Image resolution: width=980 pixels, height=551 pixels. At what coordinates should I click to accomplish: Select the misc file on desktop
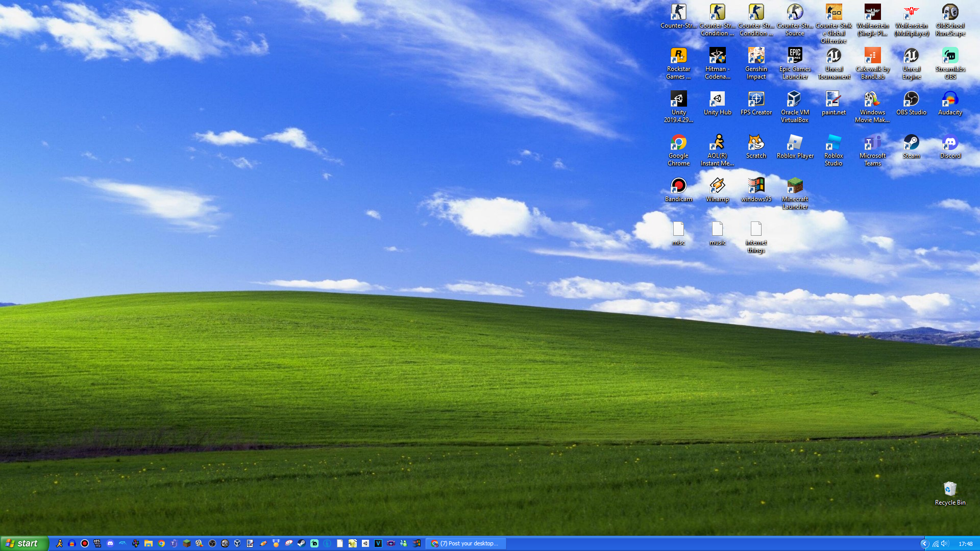pyautogui.click(x=678, y=234)
